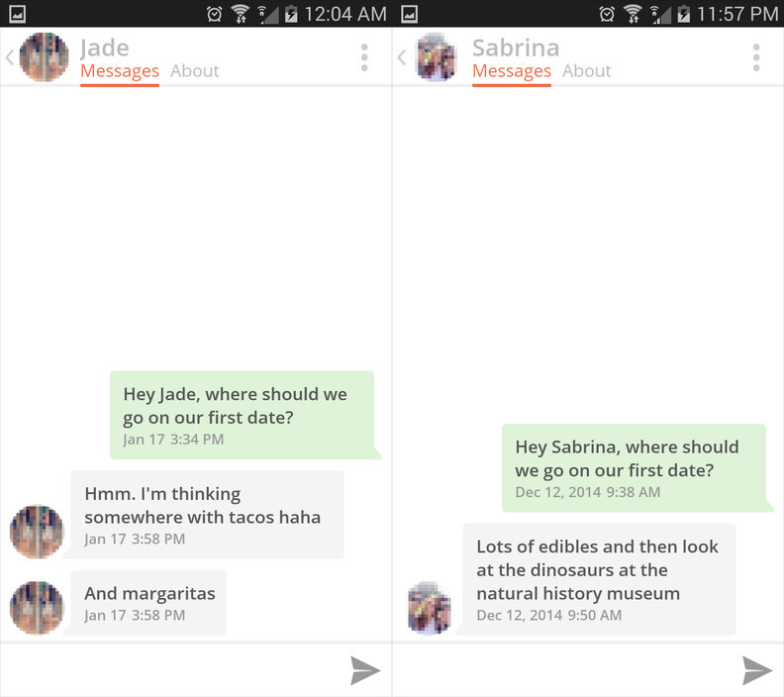Screen dimensions: 784x697
Task: Send message to Jade with arrow icon
Action: point(365,670)
